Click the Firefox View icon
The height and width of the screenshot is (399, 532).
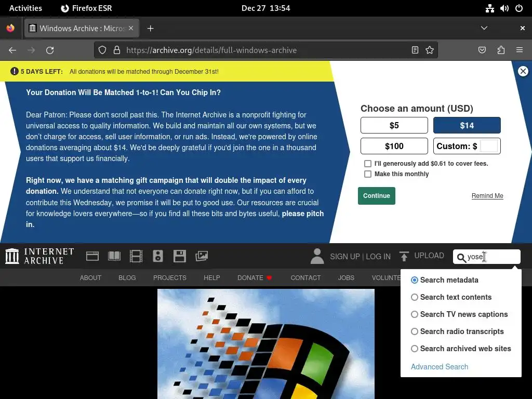tap(10, 28)
